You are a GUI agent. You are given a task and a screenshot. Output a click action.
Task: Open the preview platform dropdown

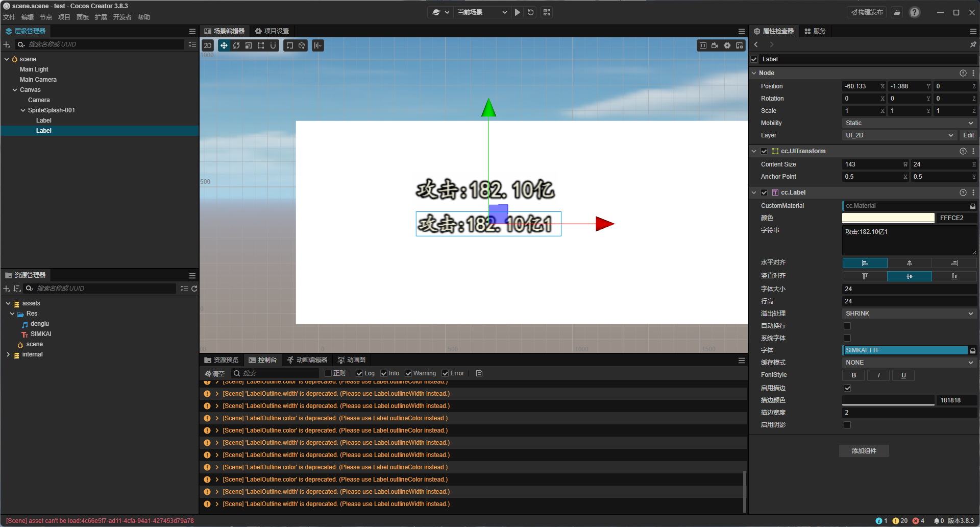(440, 12)
